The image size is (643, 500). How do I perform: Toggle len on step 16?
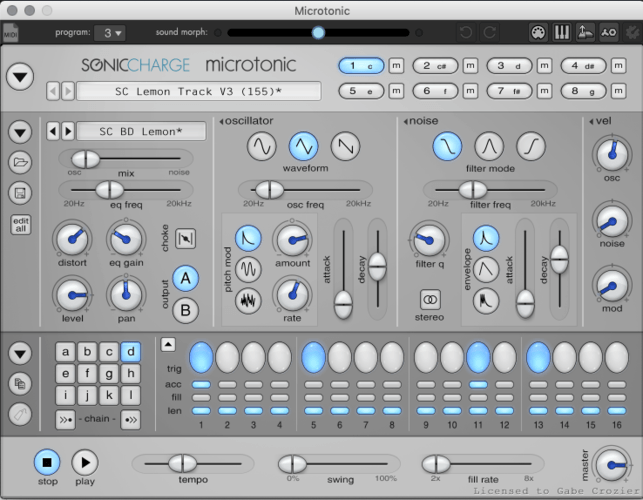(617, 411)
